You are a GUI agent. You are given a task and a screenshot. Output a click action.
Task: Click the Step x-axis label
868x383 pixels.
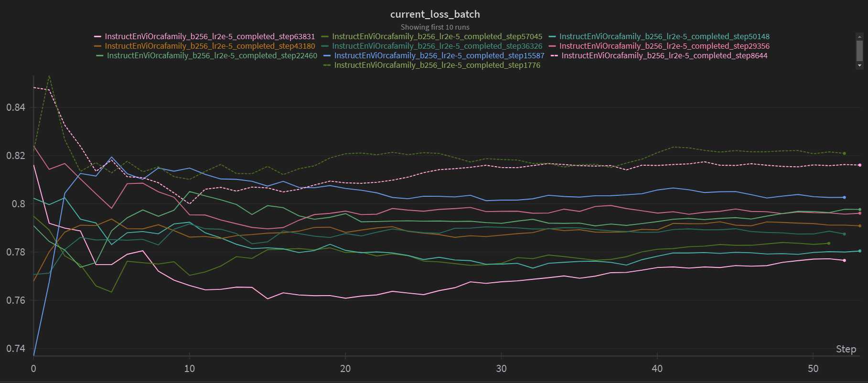click(846, 349)
